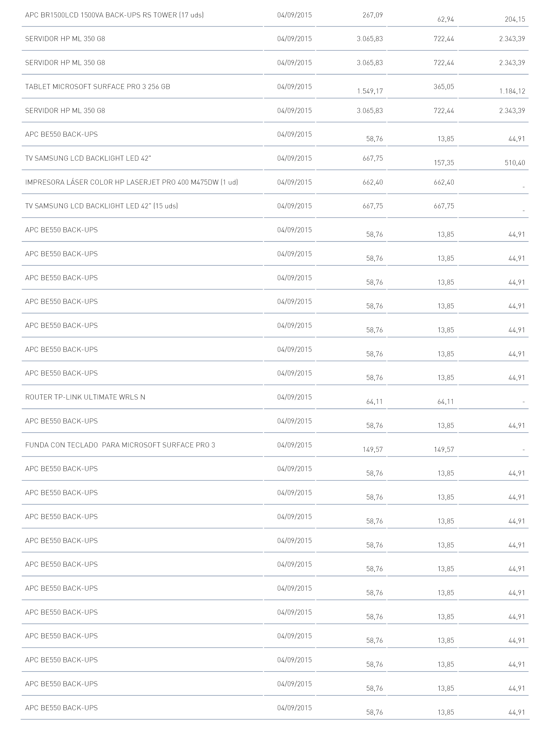The height and width of the screenshot is (731, 560).
Task: Click the 510,40 net value for Samsung TV
Action: click(x=515, y=163)
